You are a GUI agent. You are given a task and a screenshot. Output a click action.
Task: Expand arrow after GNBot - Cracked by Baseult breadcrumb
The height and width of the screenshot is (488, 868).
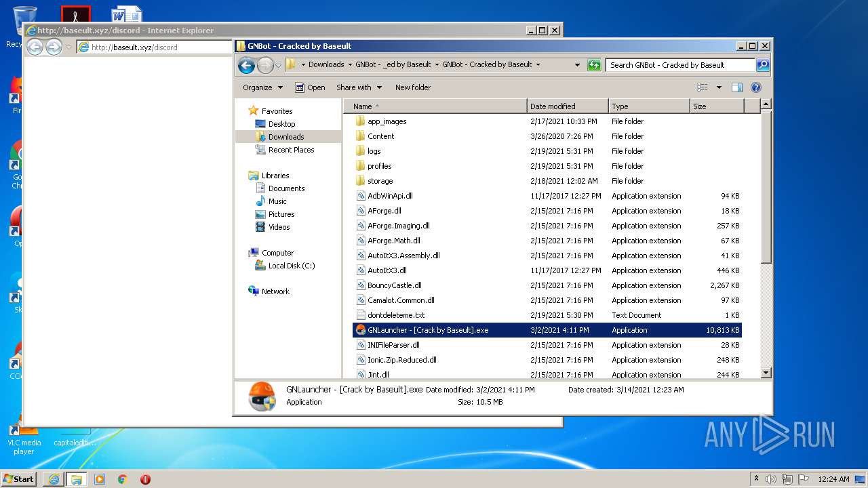point(538,65)
